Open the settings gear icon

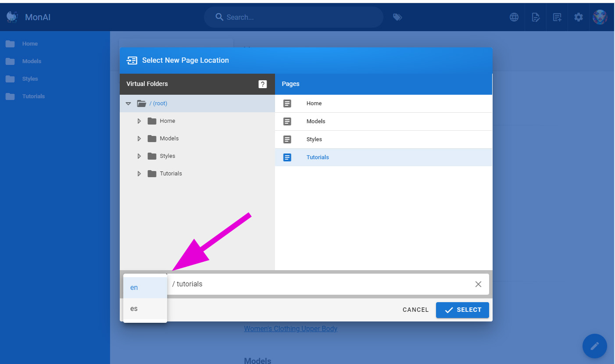579,17
